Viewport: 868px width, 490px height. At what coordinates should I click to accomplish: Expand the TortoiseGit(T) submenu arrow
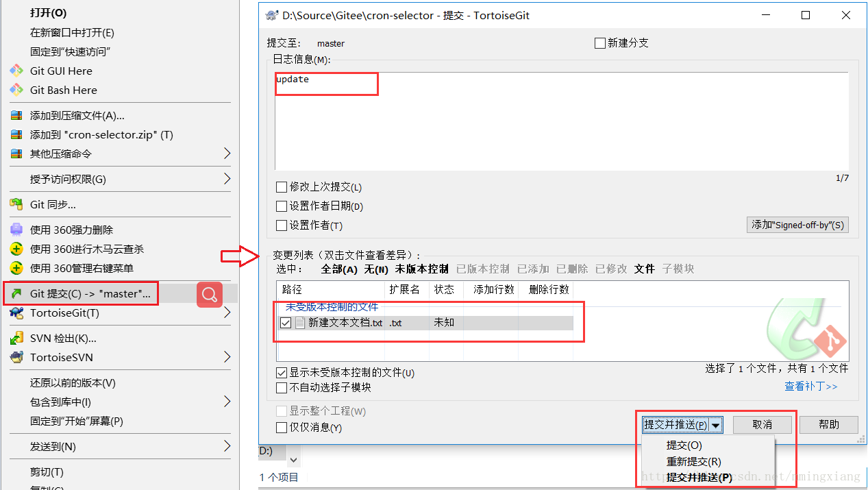coord(227,313)
